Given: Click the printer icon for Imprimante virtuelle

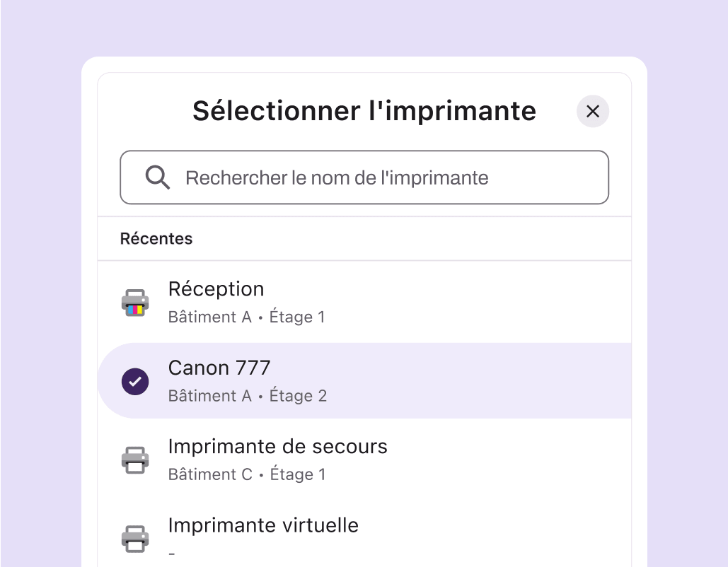Looking at the screenshot, I should coord(134,539).
